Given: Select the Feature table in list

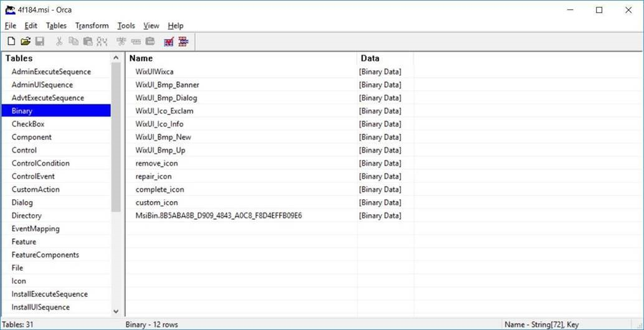Looking at the screenshot, I should point(24,242).
